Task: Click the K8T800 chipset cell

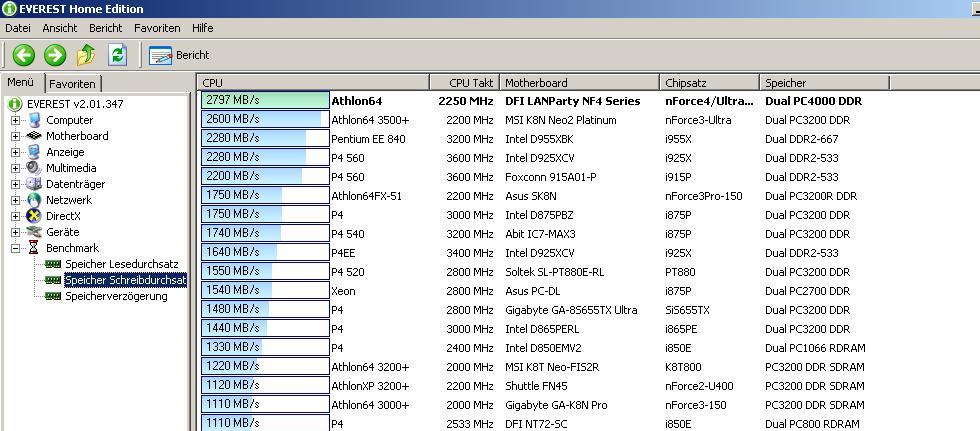Action: click(683, 367)
